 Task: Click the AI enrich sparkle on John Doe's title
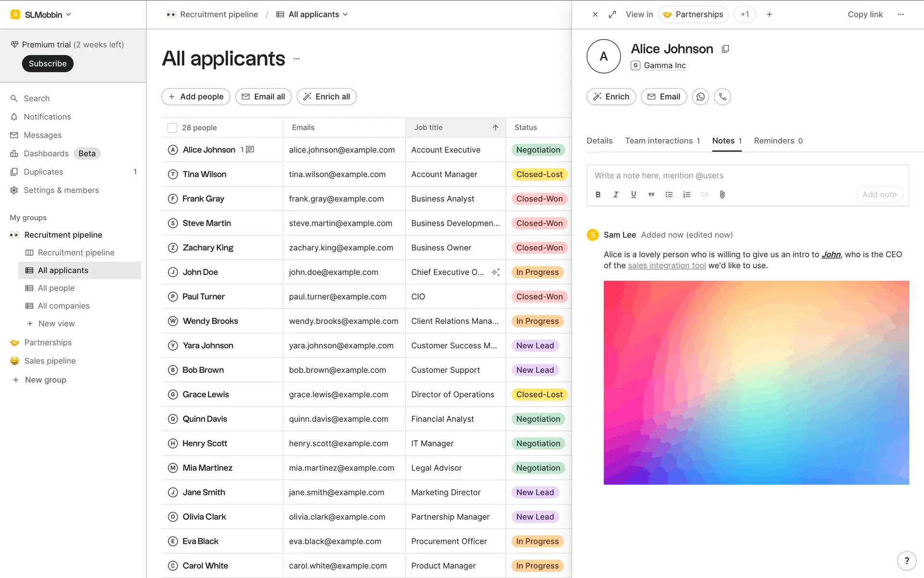point(495,272)
